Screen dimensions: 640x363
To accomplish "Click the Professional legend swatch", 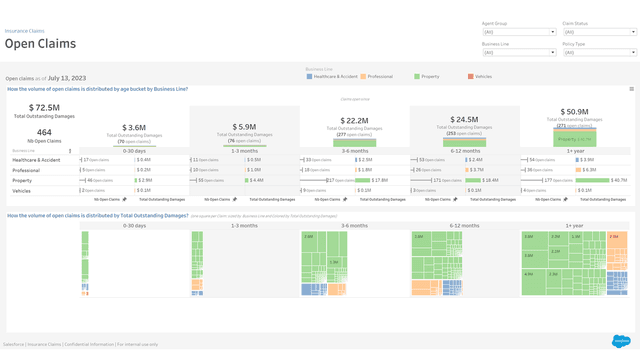I will tap(363, 76).
